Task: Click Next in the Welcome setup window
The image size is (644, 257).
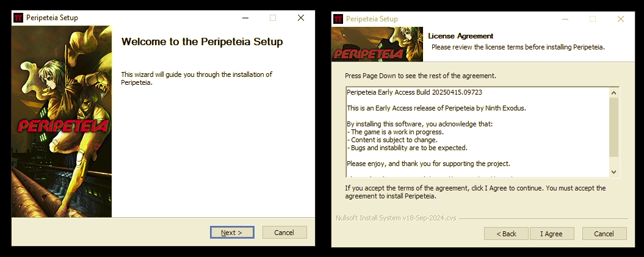Action: [x=232, y=233]
